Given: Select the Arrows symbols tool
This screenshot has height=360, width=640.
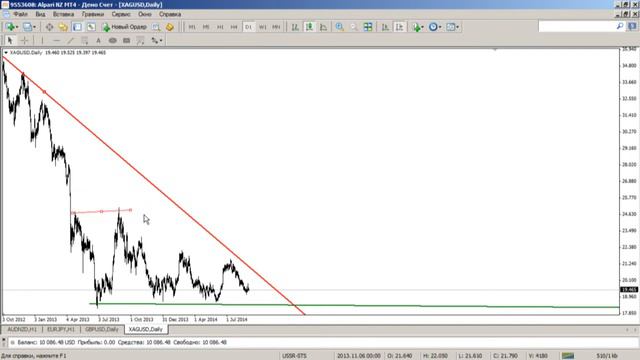Looking at the screenshot, I should pos(155,40).
